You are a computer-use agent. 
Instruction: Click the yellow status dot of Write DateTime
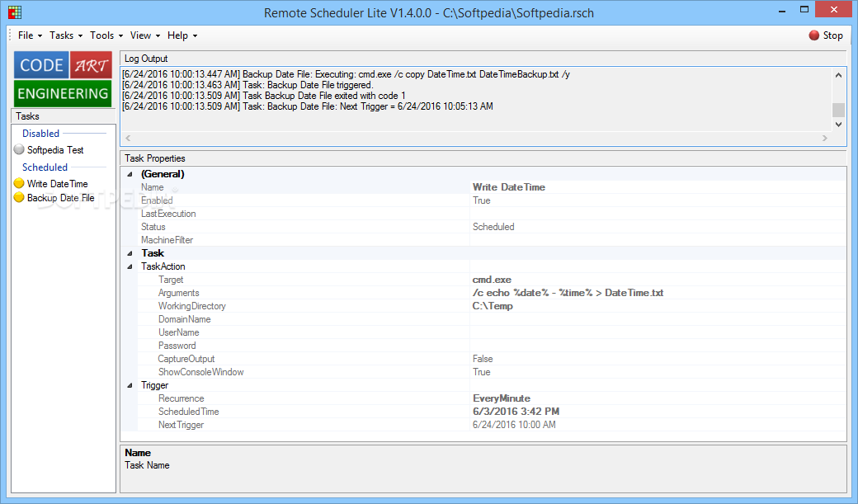pos(19,183)
